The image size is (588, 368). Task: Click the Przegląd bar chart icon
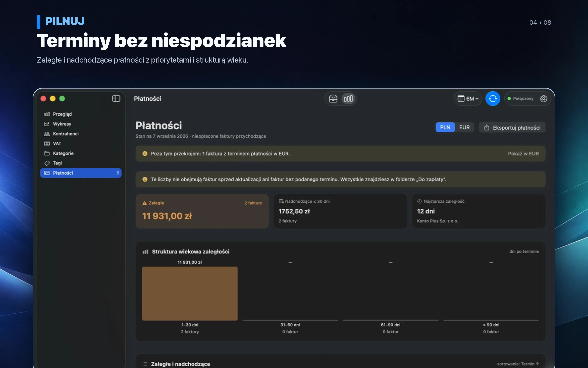point(47,114)
